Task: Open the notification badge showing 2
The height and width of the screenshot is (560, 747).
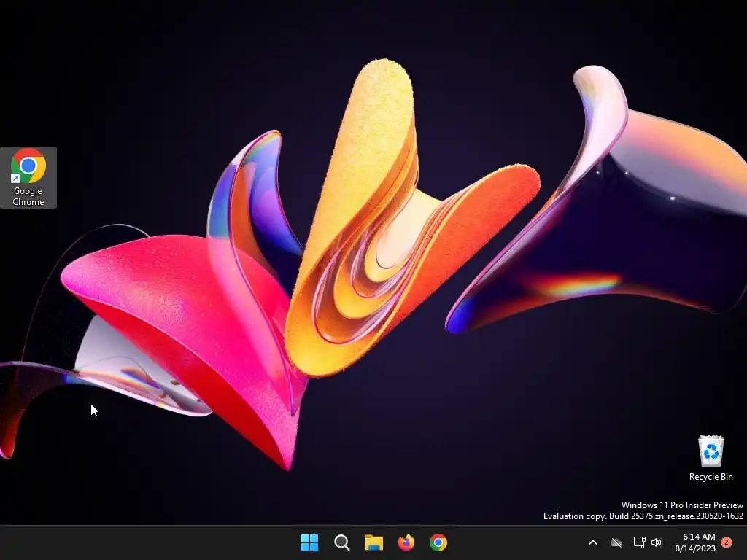Action: tap(727, 542)
